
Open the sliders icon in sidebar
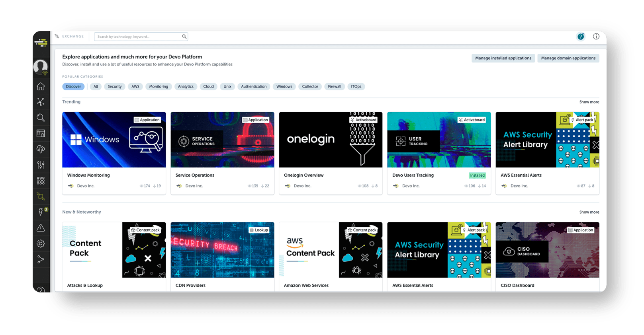tap(41, 165)
